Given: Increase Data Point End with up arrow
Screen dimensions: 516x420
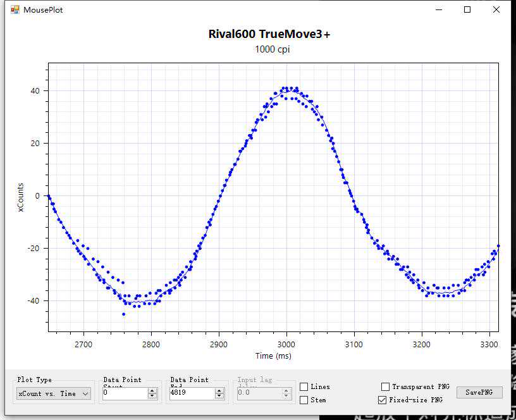Looking at the screenshot, I should pos(219,391).
